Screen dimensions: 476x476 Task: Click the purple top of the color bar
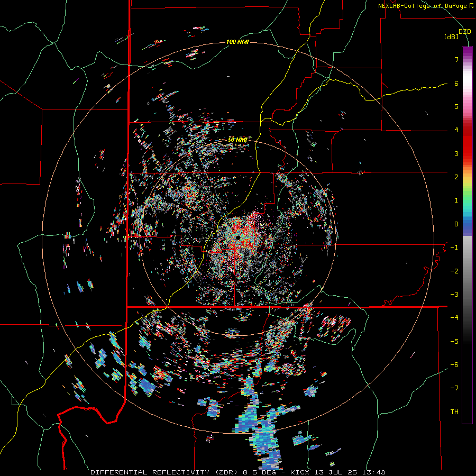click(x=467, y=52)
